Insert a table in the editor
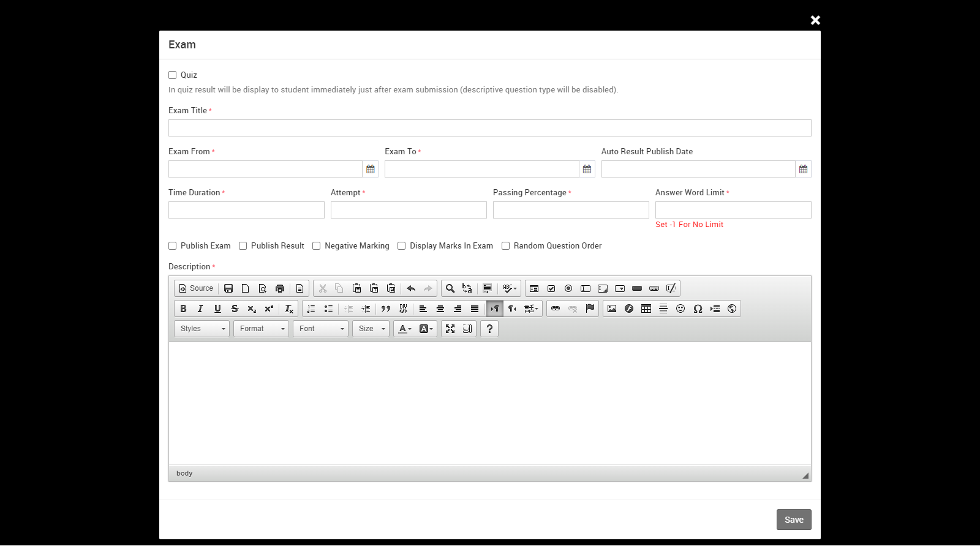Viewport: 980px width, 546px height. 646,309
